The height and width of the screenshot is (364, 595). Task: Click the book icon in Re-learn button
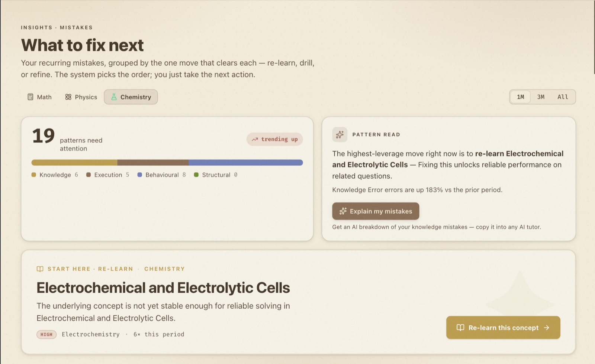click(460, 328)
